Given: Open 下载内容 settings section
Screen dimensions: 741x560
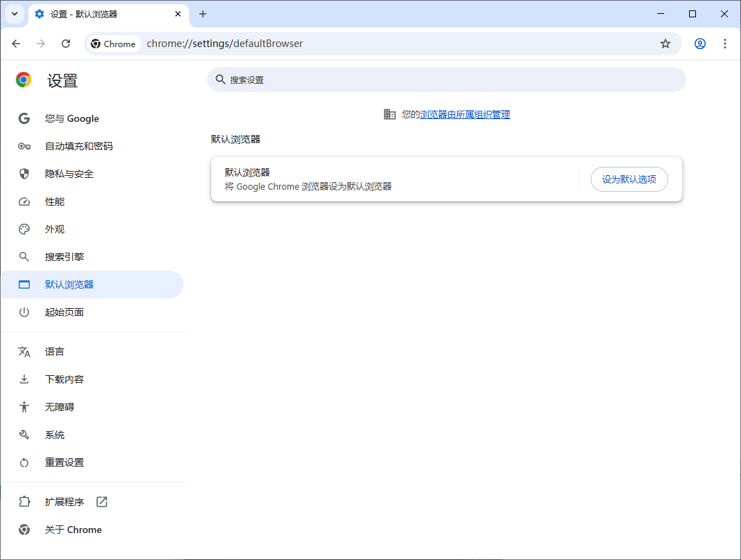Looking at the screenshot, I should (x=92, y=379).
